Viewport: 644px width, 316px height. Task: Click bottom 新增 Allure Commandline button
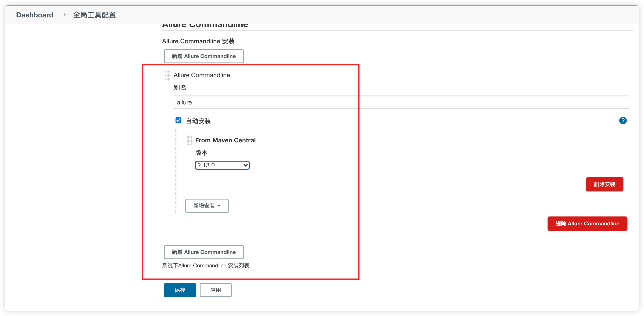[x=203, y=252]
